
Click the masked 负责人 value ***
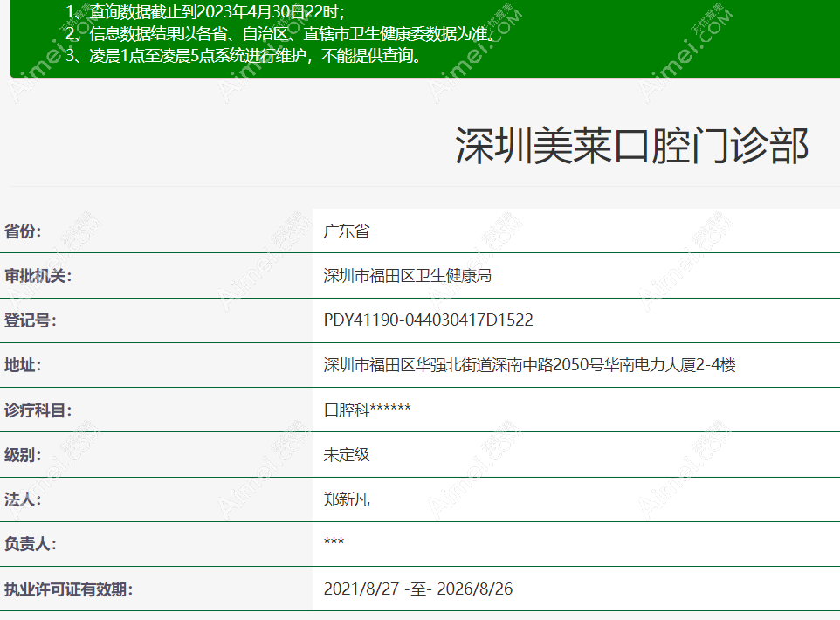(334, 541)
